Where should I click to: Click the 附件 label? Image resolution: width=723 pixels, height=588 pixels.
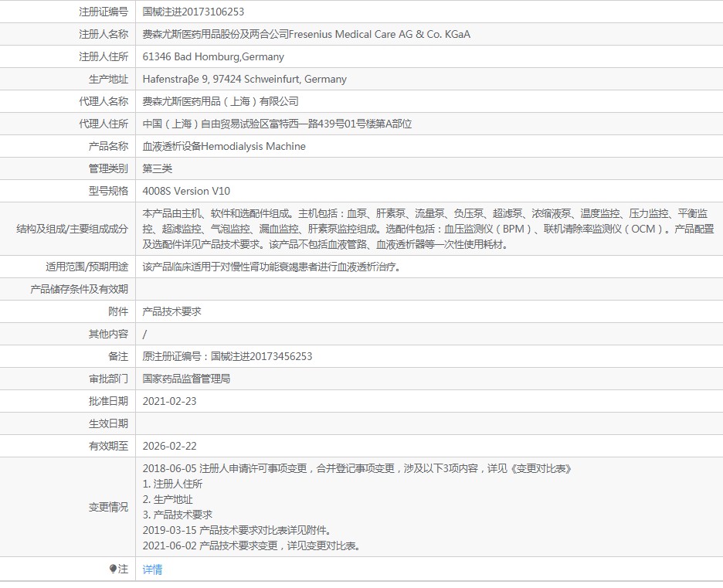(118, 311)
